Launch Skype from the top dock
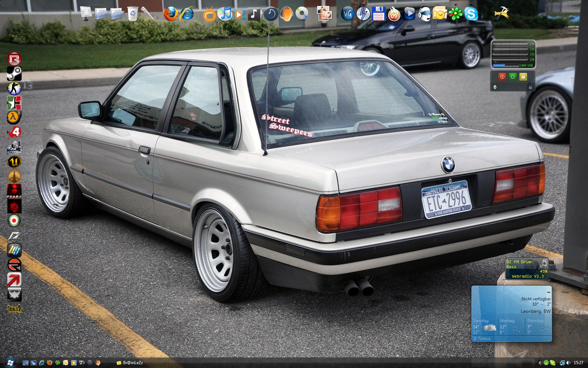Image resolution: width=588 pixels, height=368 pixels. 471,14
